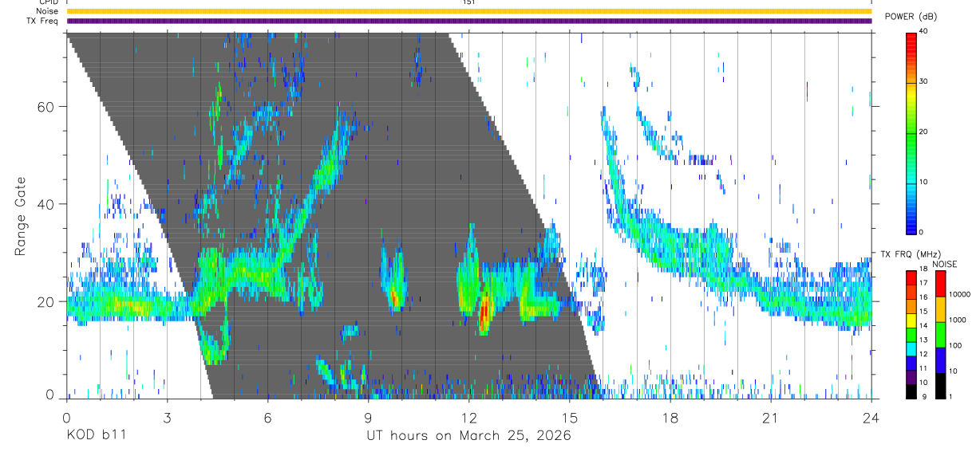Select the green 13–14 MHz TX FRQ swatch
980x452 pixels.
pos(911,336)
